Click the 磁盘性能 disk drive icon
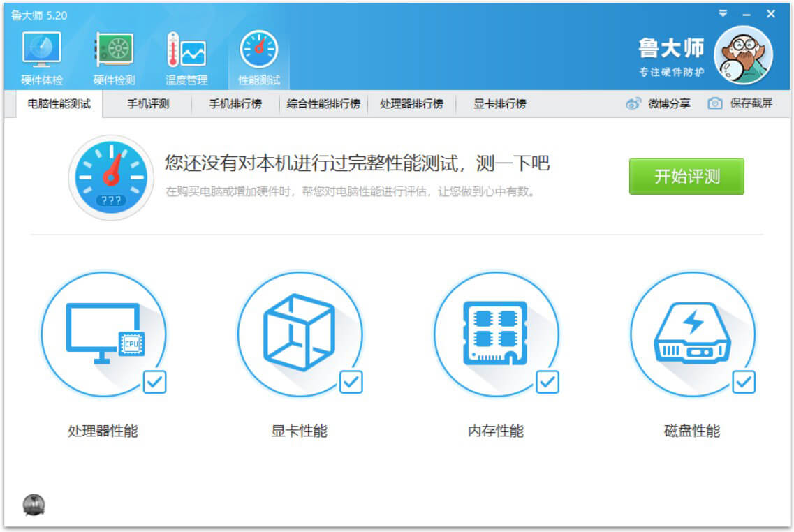The image size is (794, 532). click(x=693, y=334)
